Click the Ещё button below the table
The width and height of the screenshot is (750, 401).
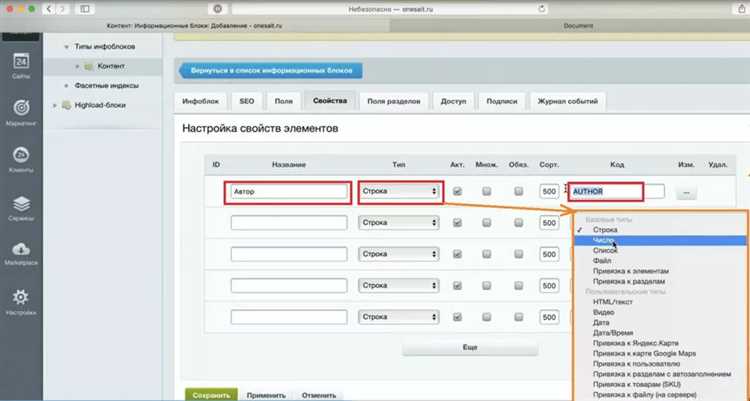click(470, 348)
